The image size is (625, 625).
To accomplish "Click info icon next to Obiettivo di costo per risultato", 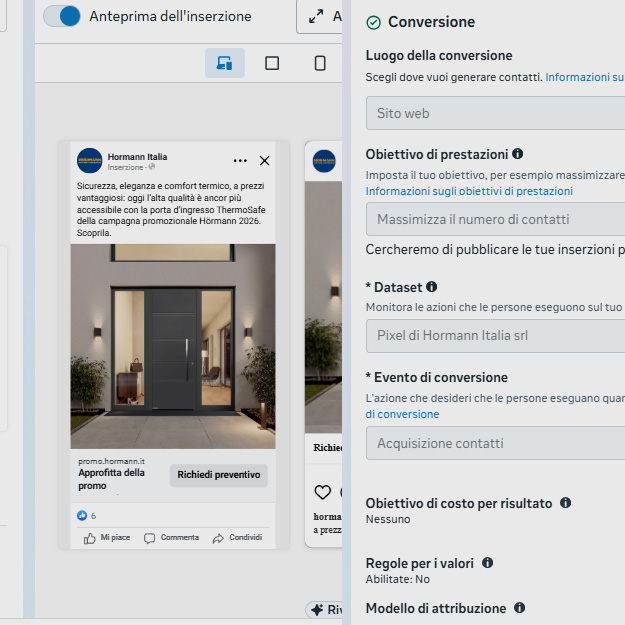I will 565,503.
